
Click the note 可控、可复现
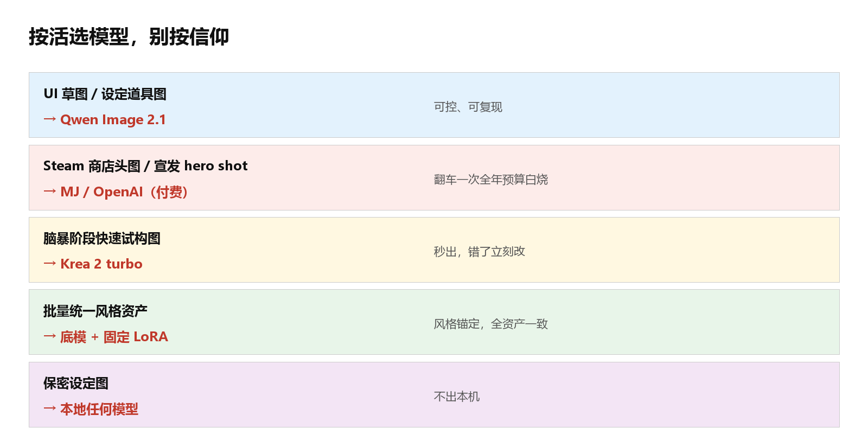tap(468, 107)
